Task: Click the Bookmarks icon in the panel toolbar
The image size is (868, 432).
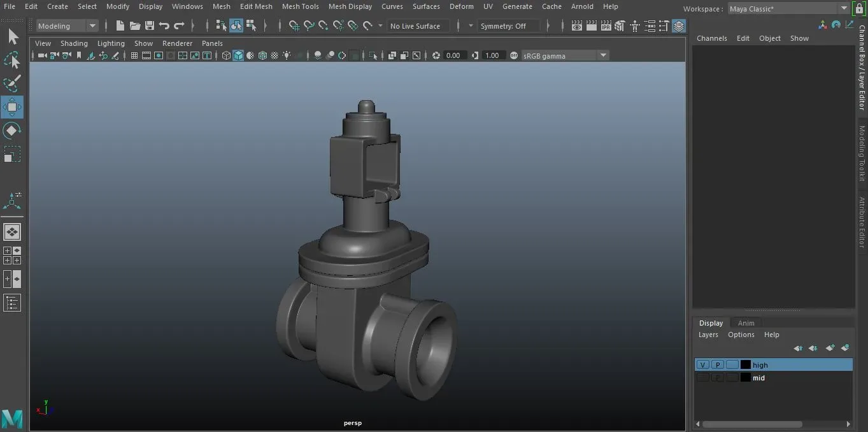Action: (79, 55)
